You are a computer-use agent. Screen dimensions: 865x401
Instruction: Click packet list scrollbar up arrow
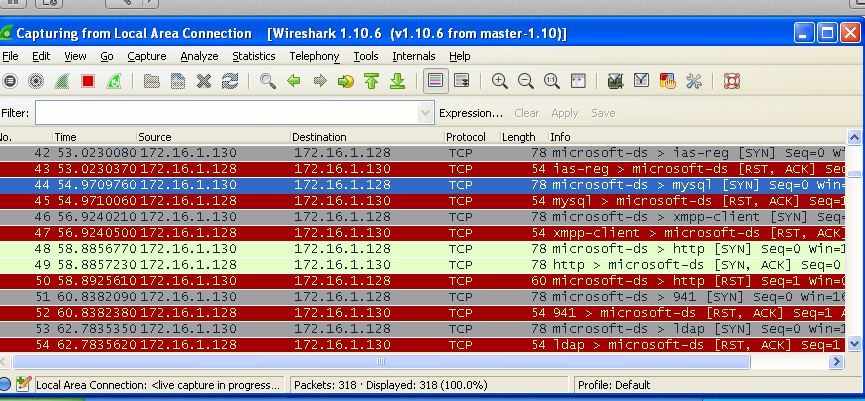point(854,137)
